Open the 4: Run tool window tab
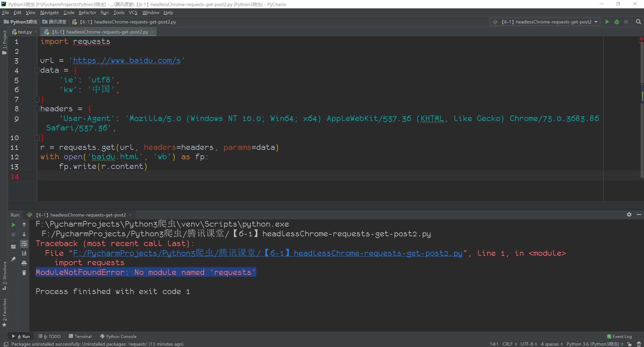The height and width of the screenshot is (347, 644). 21,336
